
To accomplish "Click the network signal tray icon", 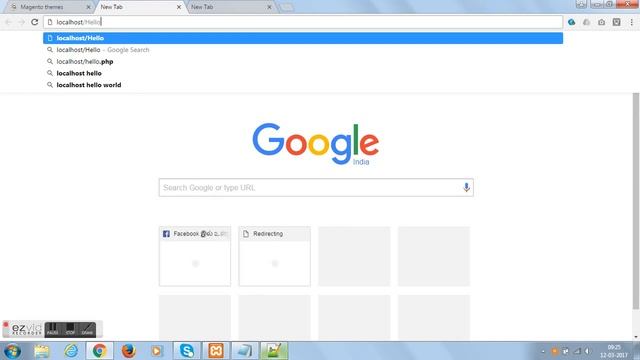I will pos(577,351).
